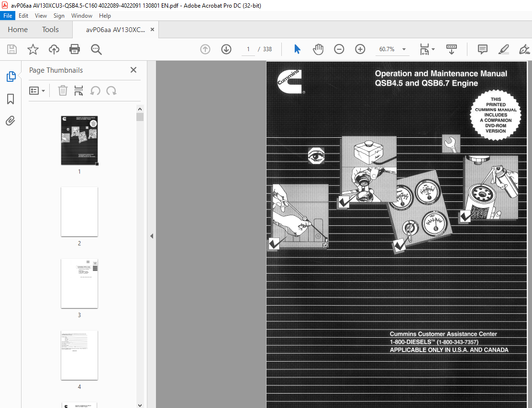Click the fit page width icon

(x=424, y=50)
